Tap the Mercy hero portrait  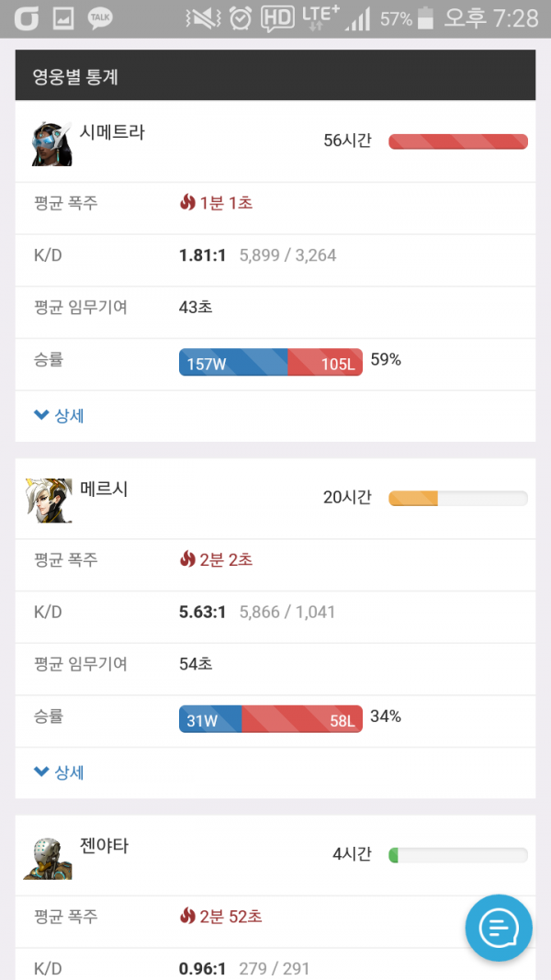pos(49,500)
